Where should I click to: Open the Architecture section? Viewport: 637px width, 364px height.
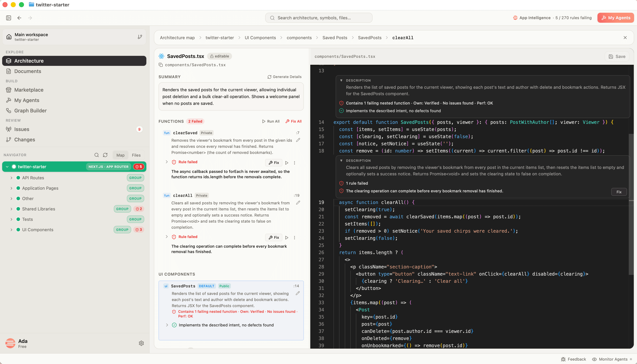(x=74, y=61)
